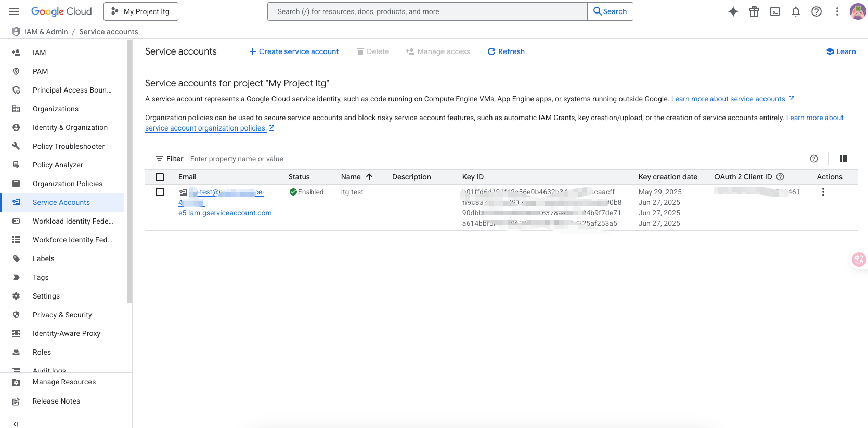Check the ltg test service account row
This screenshot has width=868, height=428.
click(x=160, y=192)
